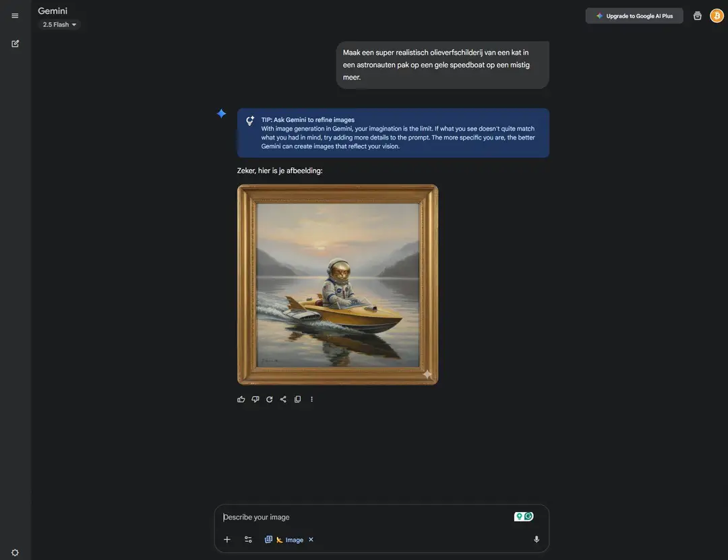Give thumbs up to the response

click(x=241, y=400)
